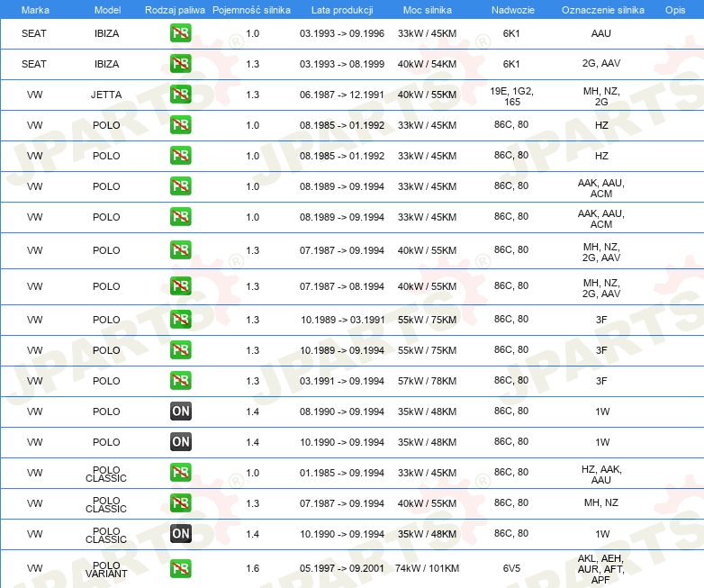Click petrol icon in POLO 57kW / 78KM row
The height and width of the screenshot is (588, 704).
click(x=180, y=381)
